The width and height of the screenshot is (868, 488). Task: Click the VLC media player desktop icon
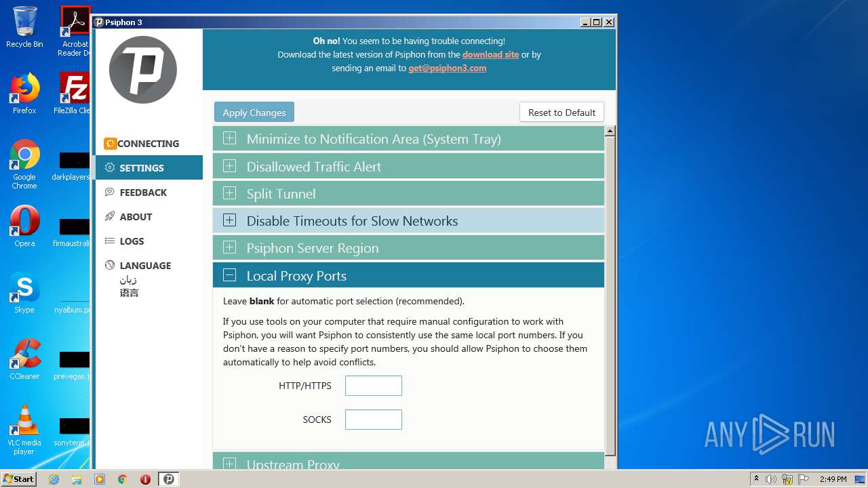pyautogui.click(x=24, y=430)
